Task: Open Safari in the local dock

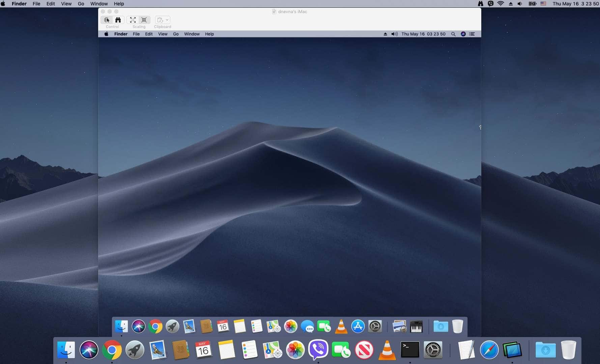Action: [x=489, y=350]
